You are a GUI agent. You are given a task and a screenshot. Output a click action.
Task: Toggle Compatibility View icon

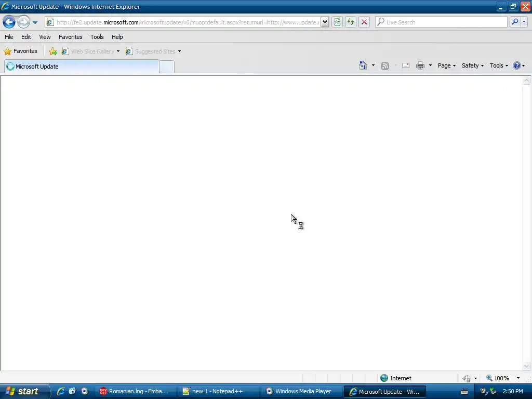click(337, 22)
